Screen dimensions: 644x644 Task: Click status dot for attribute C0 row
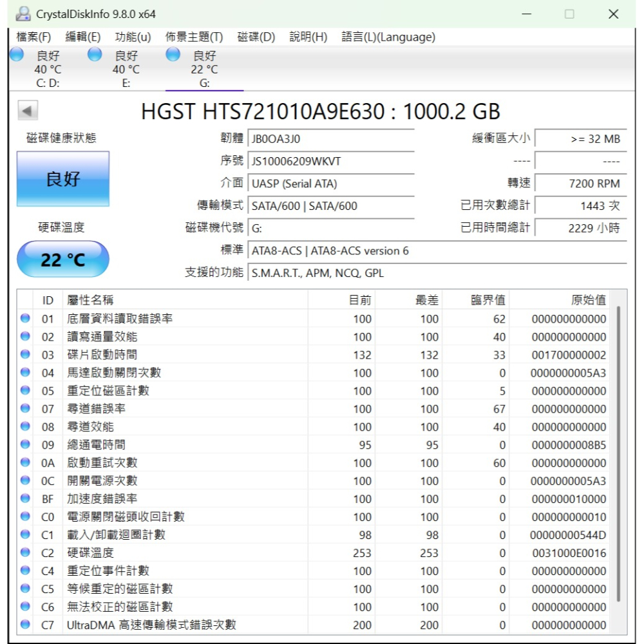click(25, 516)
